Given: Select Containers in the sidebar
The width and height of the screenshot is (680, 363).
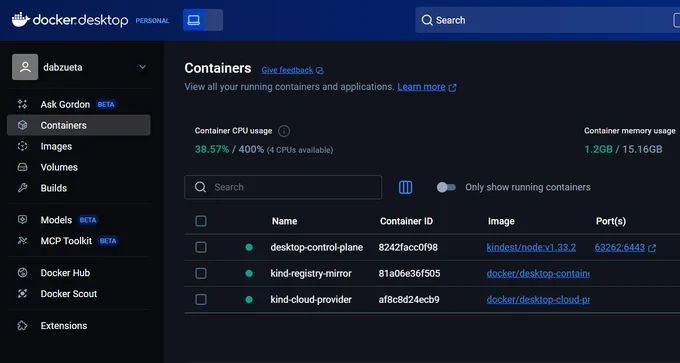Looking at the screenshot, I should pos(79,125).
